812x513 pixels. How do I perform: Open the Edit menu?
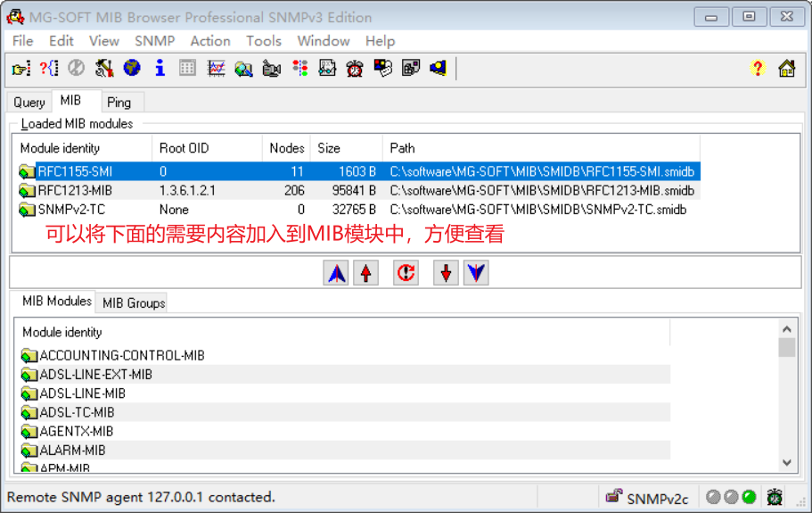click(62, 41)
